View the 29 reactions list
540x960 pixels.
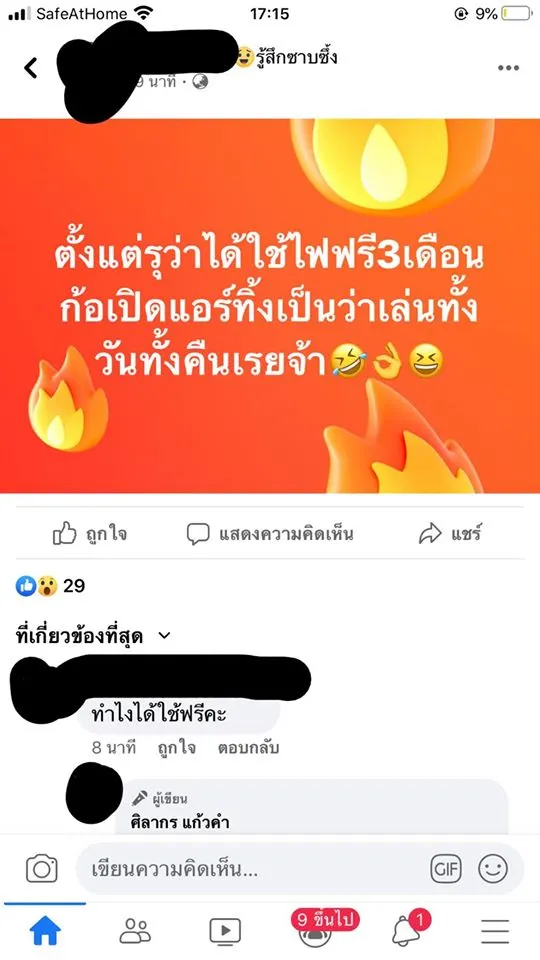[x=50, y=586]
